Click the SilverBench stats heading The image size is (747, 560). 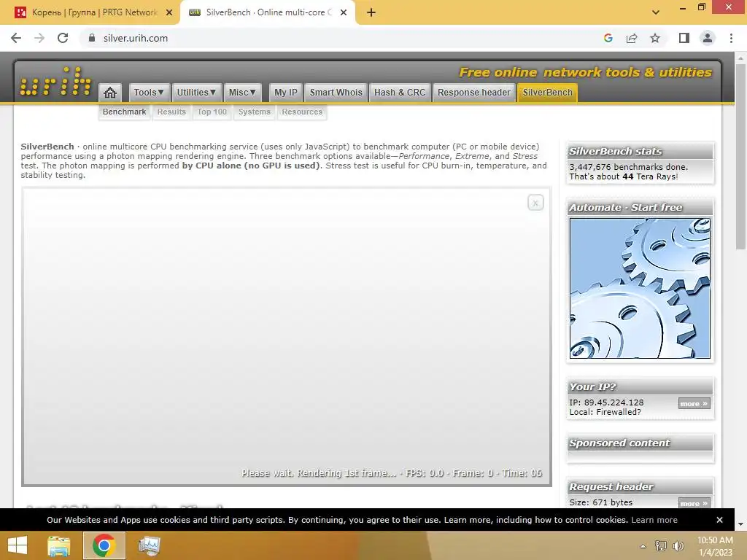point(615,152)
